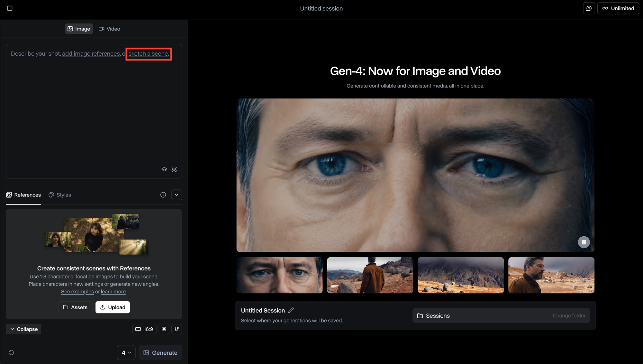
Task: Open Assets folder button
Action: click(x=75, y=307)
